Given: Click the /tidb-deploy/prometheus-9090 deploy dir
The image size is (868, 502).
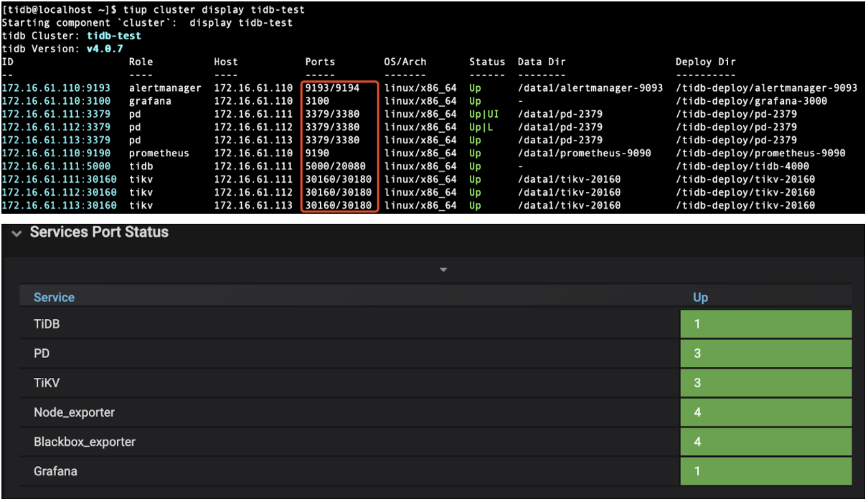Looking at the screenshot, I should pos(760,153).
